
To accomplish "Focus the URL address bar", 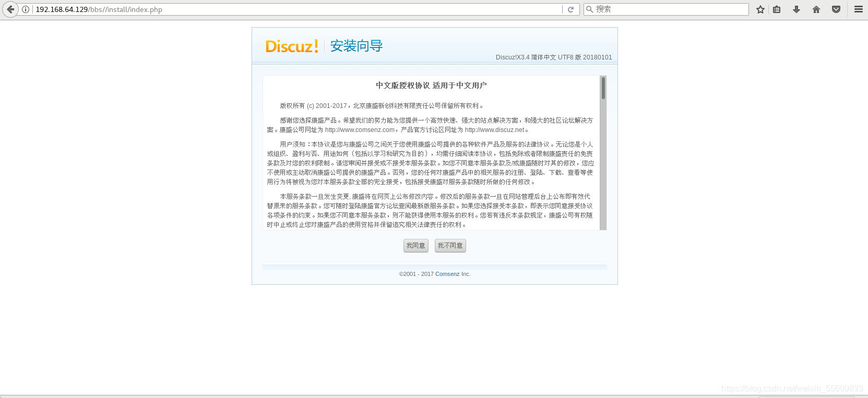I will coord(298,9).
